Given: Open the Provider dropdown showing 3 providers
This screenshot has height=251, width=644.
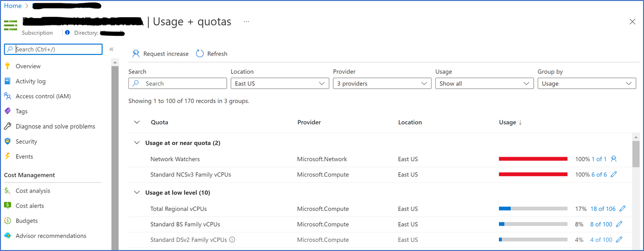Looking at the screenshot, I should pos(382,84).
